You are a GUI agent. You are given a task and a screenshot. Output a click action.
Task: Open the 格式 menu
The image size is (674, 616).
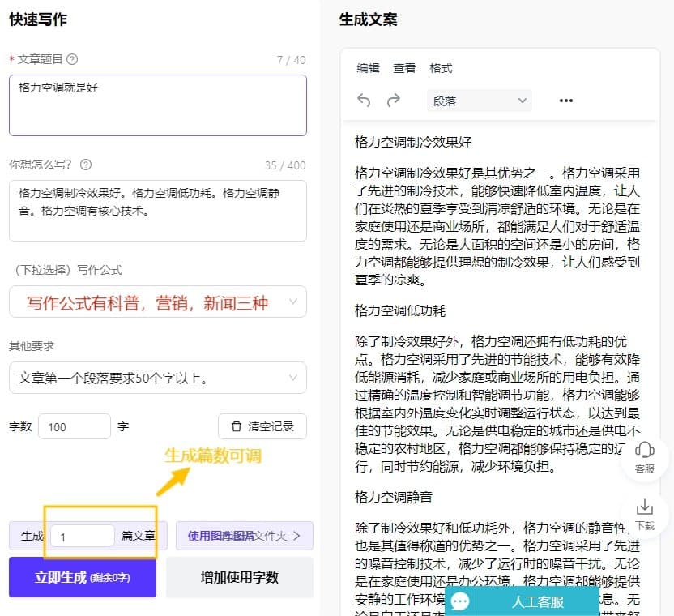tap(441, 68)
